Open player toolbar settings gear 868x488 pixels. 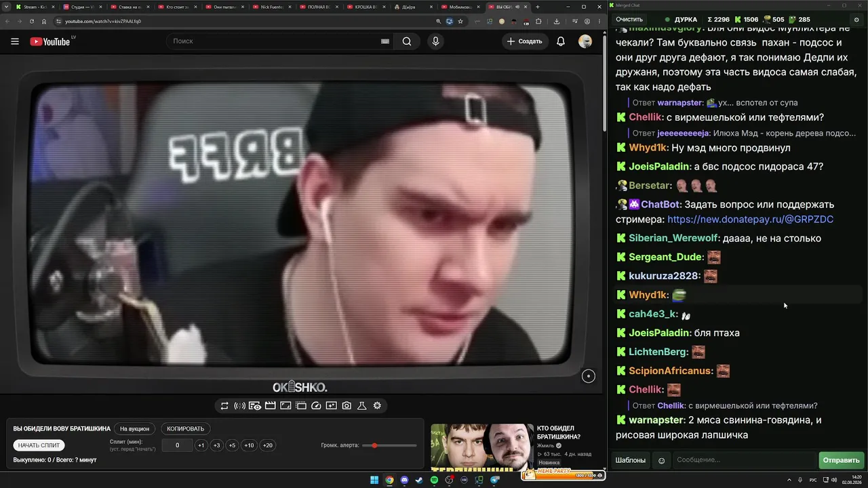(x=377, y=406)
